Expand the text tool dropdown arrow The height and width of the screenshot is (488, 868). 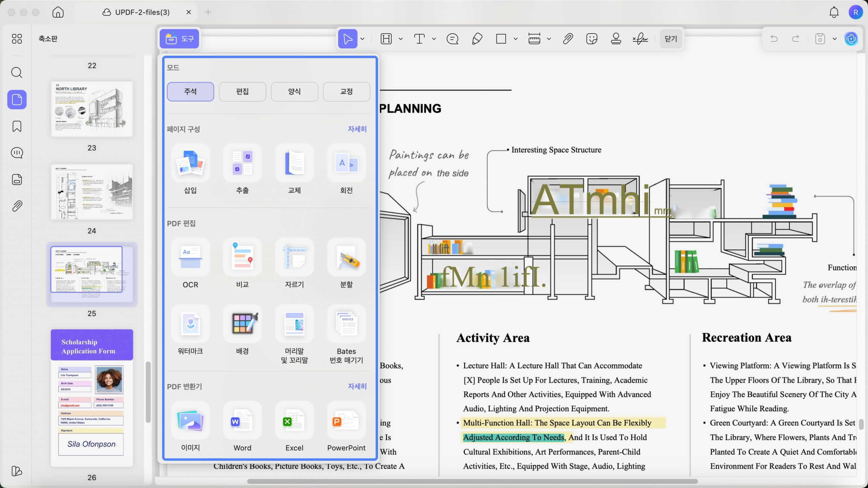point(434,39)
